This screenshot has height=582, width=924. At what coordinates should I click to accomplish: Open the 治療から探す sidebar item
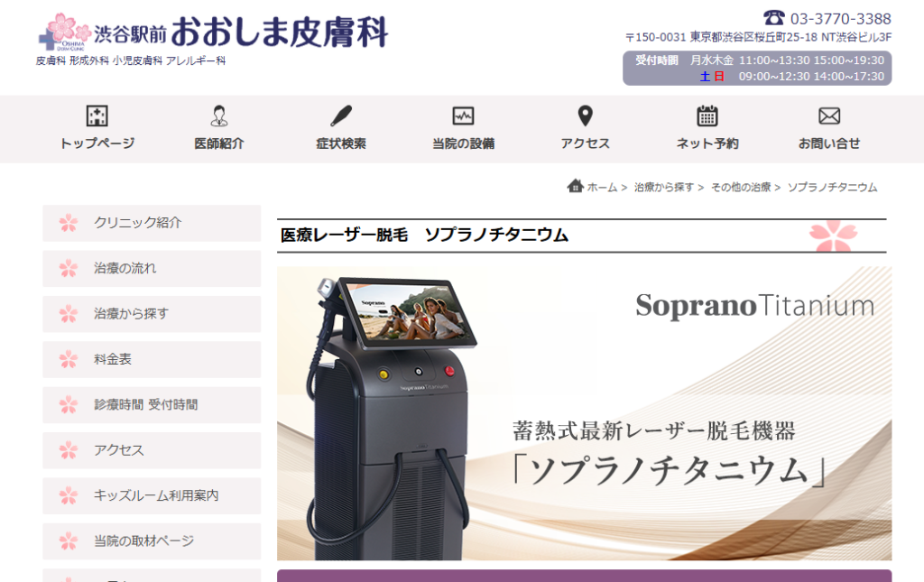[x=152, y=313]
